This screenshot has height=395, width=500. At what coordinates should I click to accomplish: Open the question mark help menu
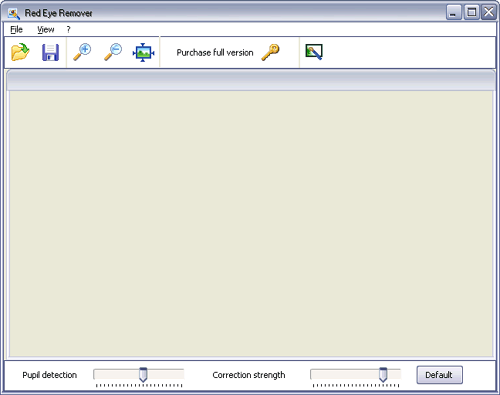[68, 30]
